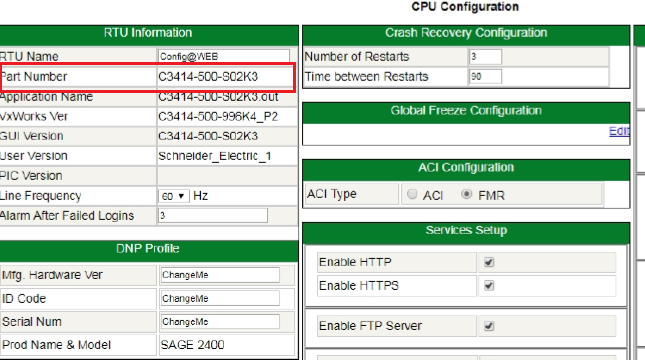Click the Crash Recovery Configuration header
The image size is (645, 360).
(466, 33)
